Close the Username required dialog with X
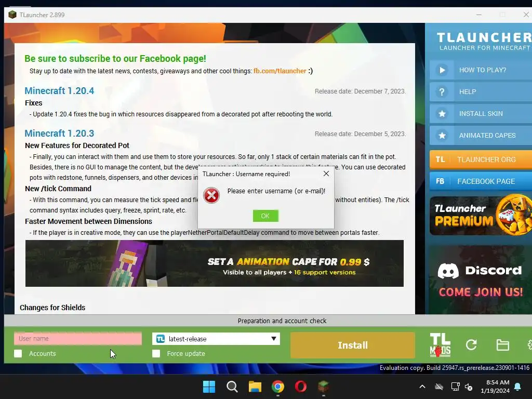This screenshot has width=532, height=399. 326,174
